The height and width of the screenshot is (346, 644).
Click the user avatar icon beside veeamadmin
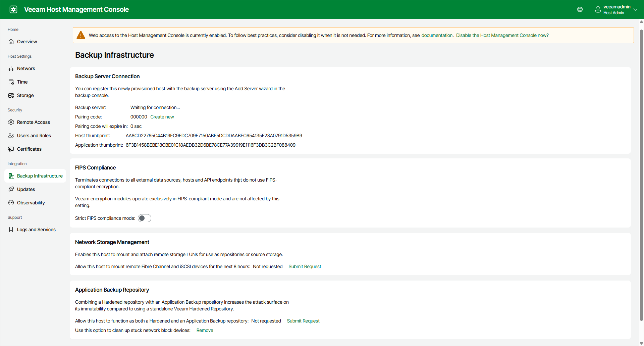(598, 9)
